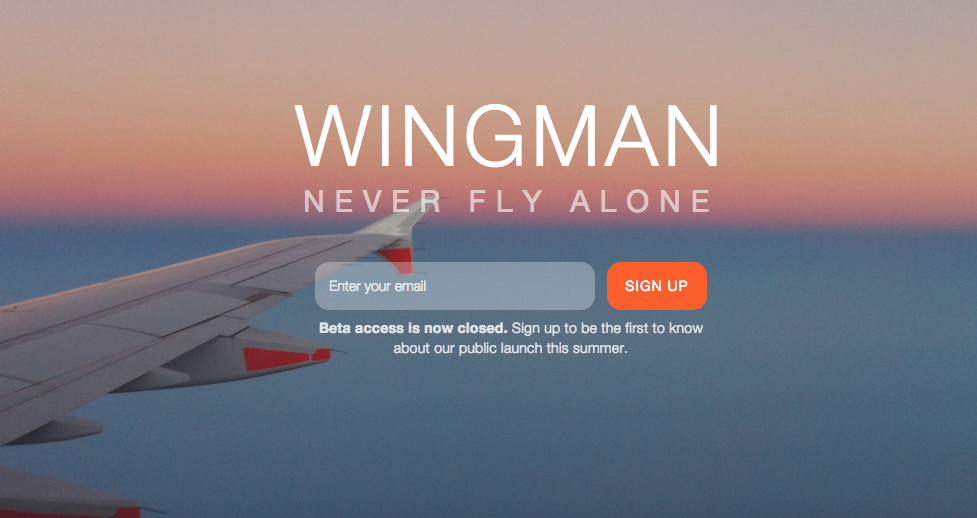Viewport: 977px width, 518px height.
Task: Click the orange SIGN UP button
Action: pyautogui.click(x=657, y=286)
